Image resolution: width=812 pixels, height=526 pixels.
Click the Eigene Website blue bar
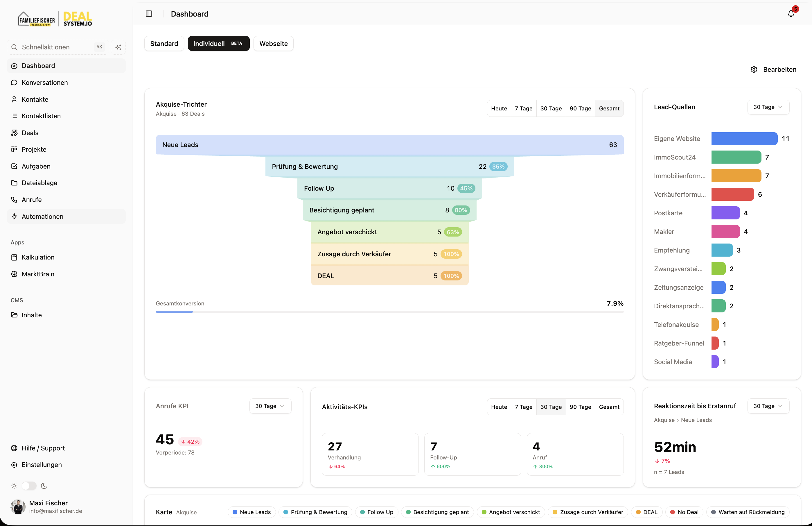(x=744, y=139)
